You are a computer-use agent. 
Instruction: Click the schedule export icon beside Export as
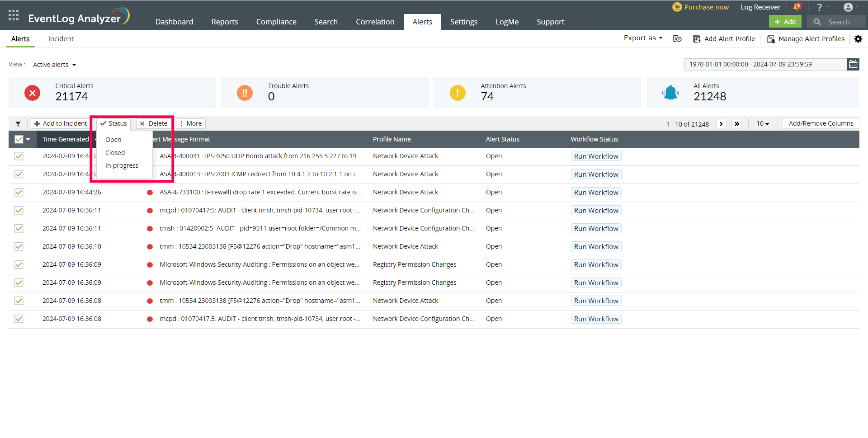pos(677,39)
